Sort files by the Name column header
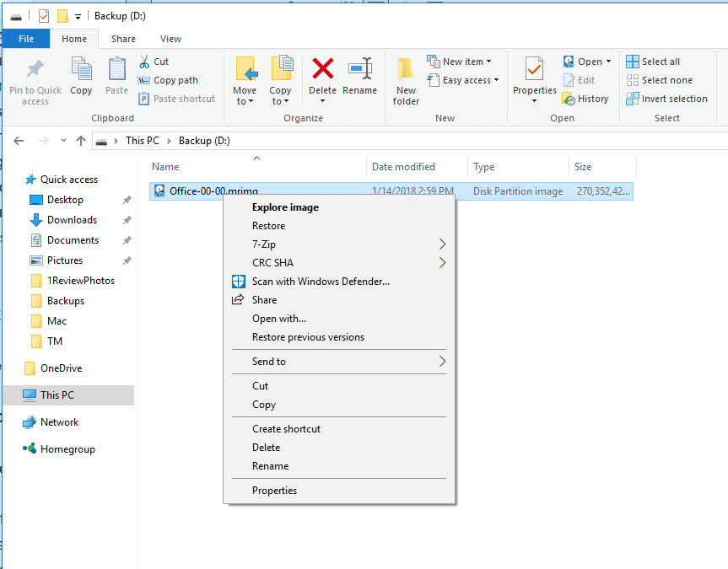 tap(165, 166)
